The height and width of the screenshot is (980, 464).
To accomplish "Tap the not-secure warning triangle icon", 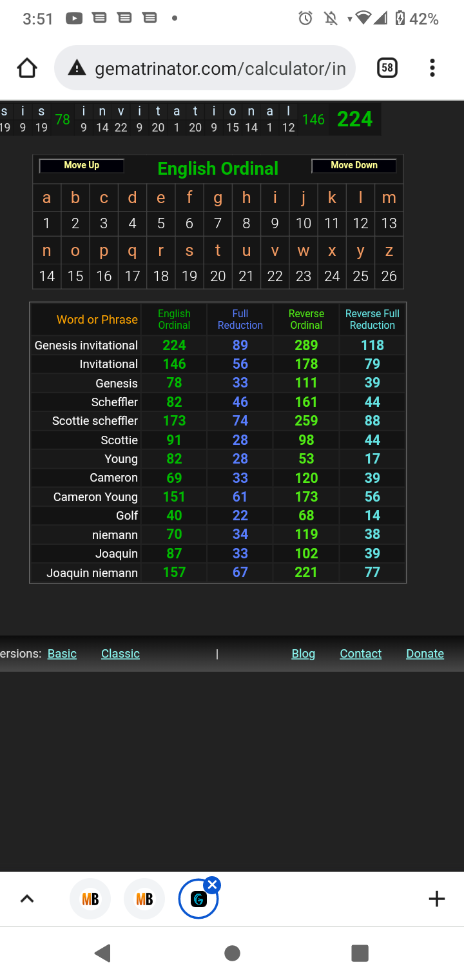I will (x=77, y=68).
